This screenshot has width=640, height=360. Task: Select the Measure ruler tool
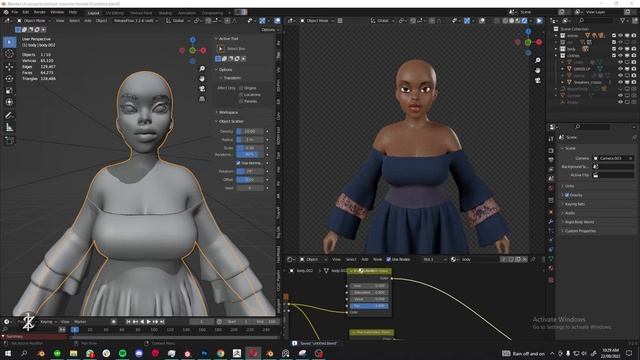[x=9, y=128]
